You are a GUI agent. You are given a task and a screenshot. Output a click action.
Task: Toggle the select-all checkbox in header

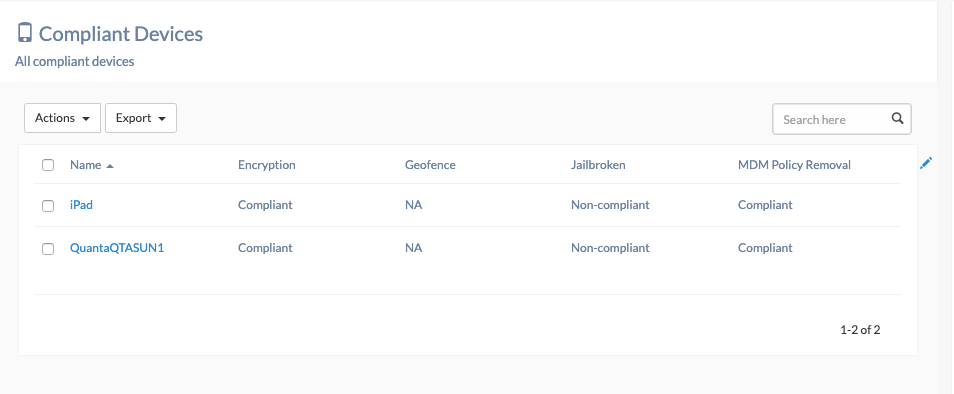48,165
